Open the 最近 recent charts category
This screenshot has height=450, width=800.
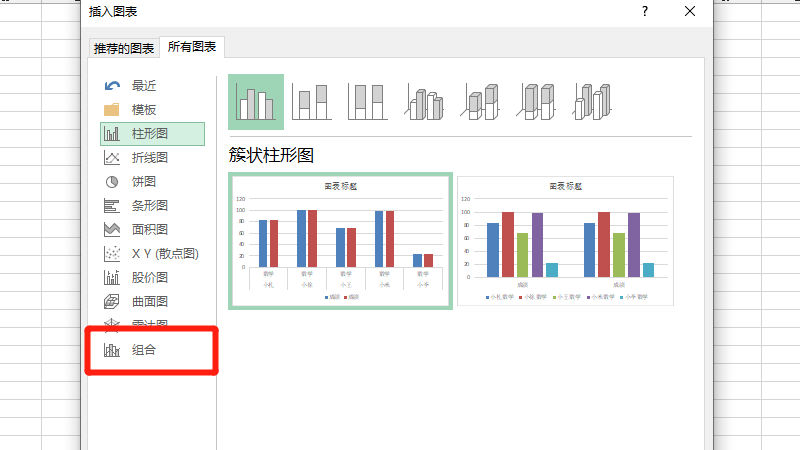pos(143,86)
